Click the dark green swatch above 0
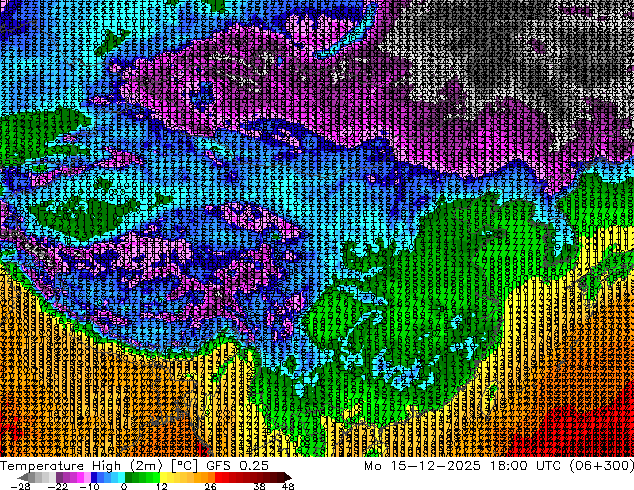 129,477
